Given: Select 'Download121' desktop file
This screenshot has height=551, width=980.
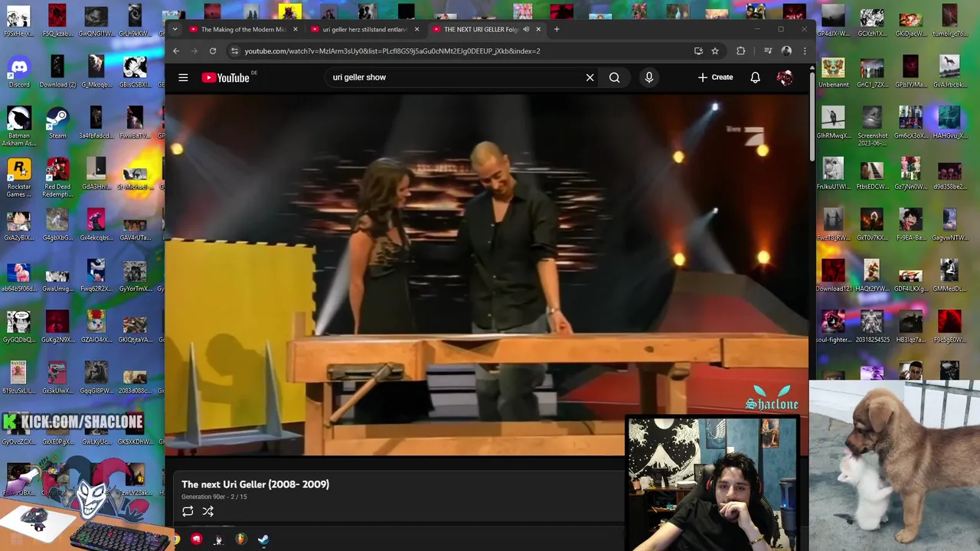Looking at the screenshot, I should click(x=833, y=277).
